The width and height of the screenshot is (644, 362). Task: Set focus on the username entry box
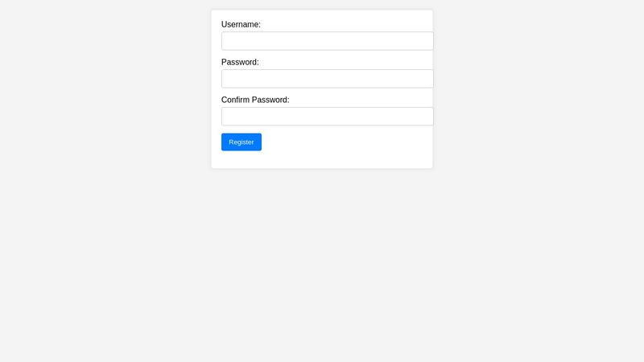(327, 41)
